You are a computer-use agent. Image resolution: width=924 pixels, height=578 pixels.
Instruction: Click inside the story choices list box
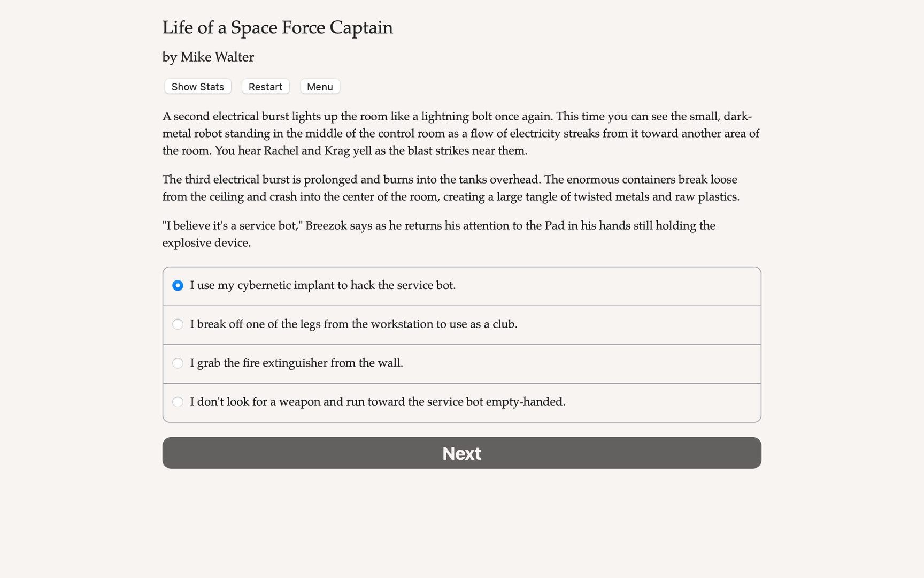461,343
